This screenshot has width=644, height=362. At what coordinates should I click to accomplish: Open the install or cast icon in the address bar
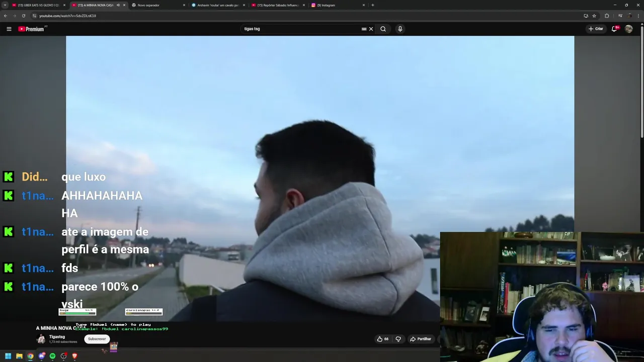(x=586, y=16)
